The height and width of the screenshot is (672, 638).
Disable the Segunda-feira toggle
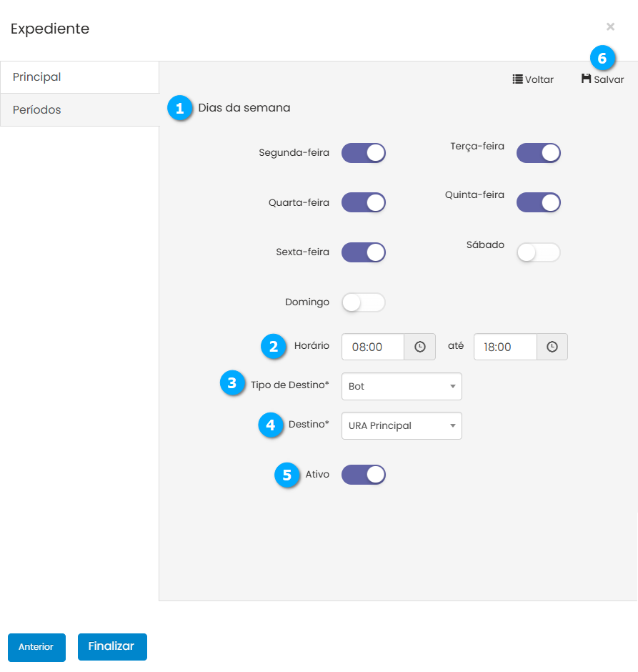click(x=364, y=153)
